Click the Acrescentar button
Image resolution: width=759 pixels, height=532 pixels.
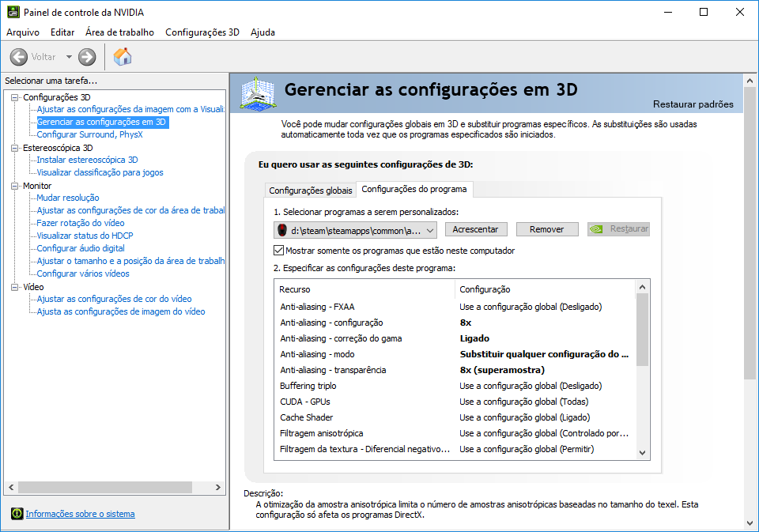click(x=476, y=229)
